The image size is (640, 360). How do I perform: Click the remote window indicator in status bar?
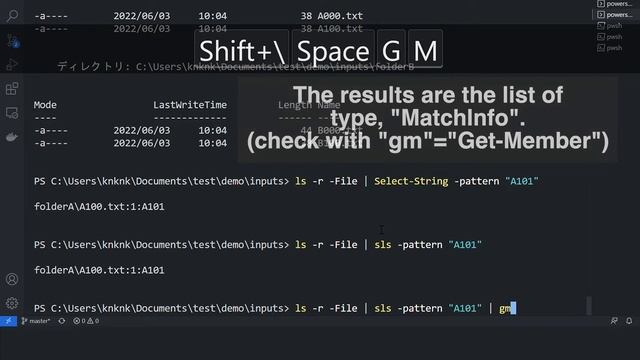8,321
